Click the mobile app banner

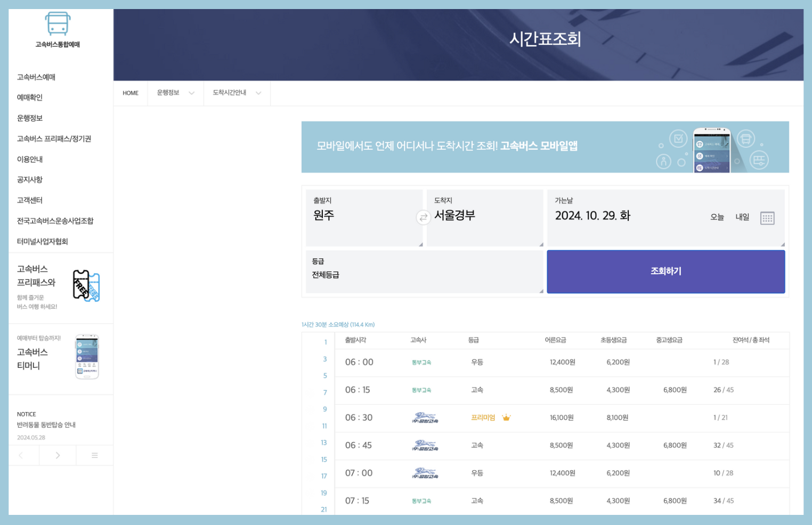point(545,147)
